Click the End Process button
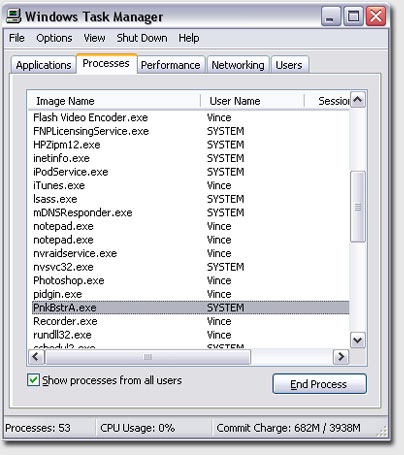 tap(319, 384)
